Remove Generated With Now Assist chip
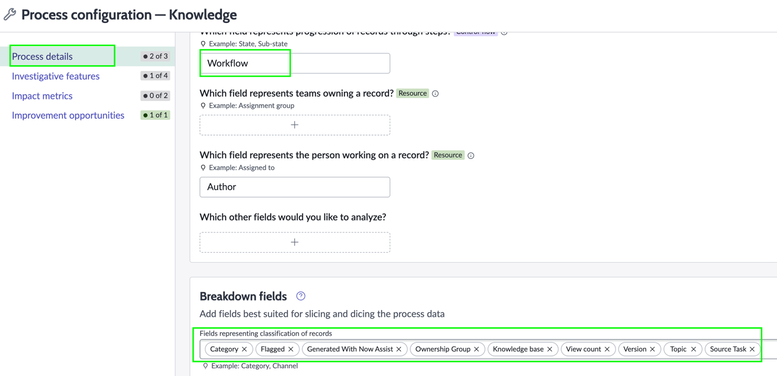The height and width of the screenshot is (376, 777). tap(398, 349)
